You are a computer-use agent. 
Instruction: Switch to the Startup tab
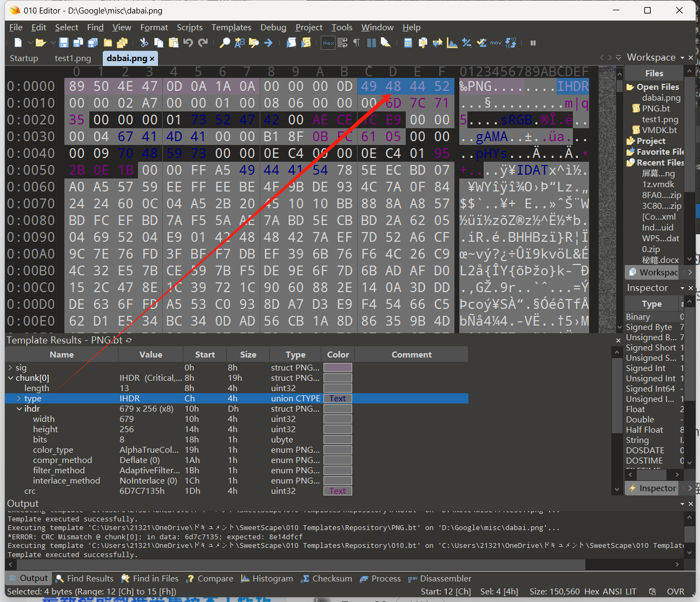(x=24, y=58)
